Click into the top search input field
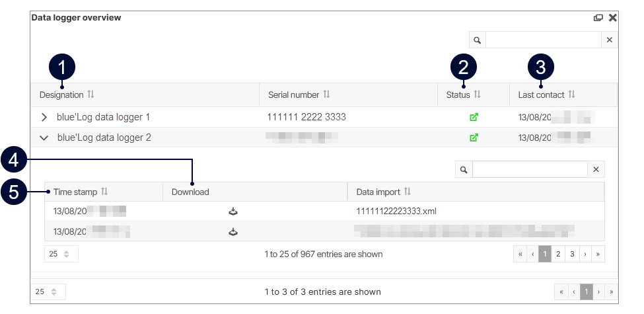 [x=543, y=40]
